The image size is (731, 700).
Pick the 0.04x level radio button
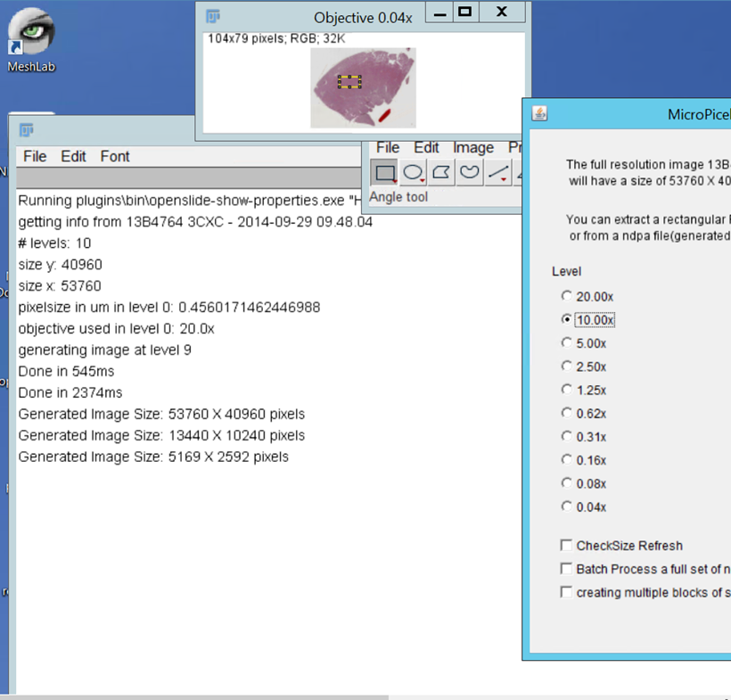(x=566, y=506)
